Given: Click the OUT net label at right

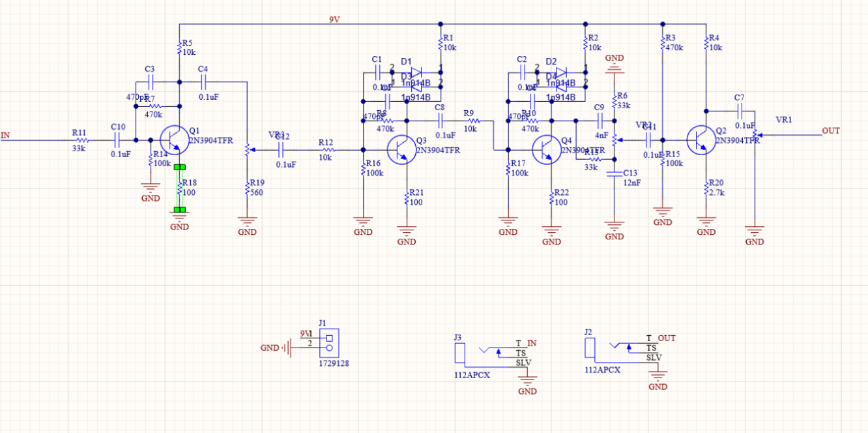Looking at the screenshot, I should [x=831, y=131].
